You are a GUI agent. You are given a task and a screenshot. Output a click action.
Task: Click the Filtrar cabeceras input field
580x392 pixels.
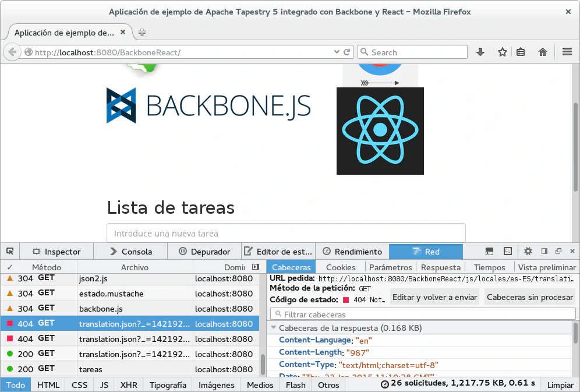(422, 315)
